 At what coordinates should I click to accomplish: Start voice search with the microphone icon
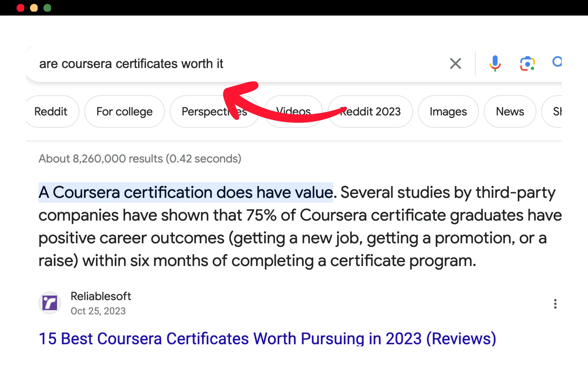(495, 63)
